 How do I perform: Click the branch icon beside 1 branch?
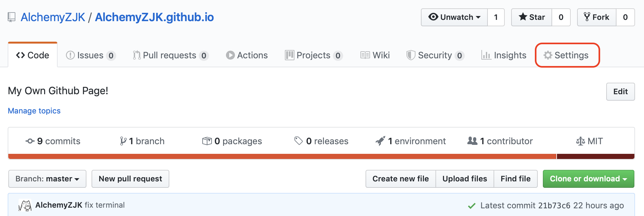coord(123,141)
